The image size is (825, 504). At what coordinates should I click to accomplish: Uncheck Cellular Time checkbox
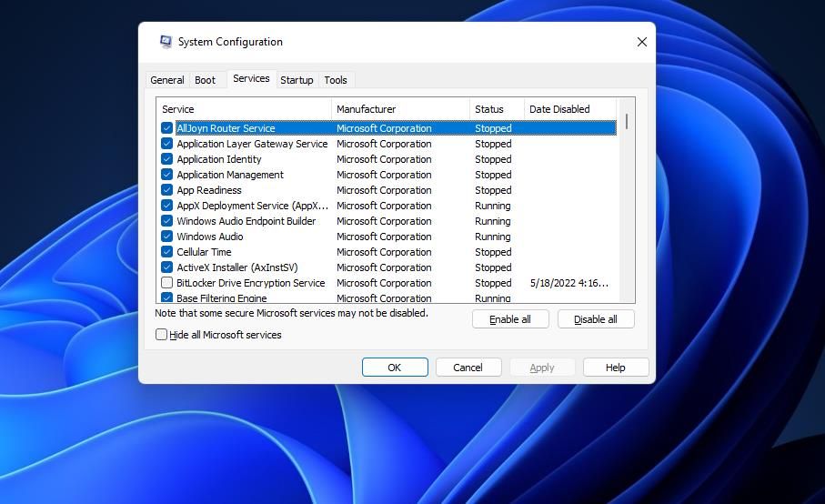(166, 252)
